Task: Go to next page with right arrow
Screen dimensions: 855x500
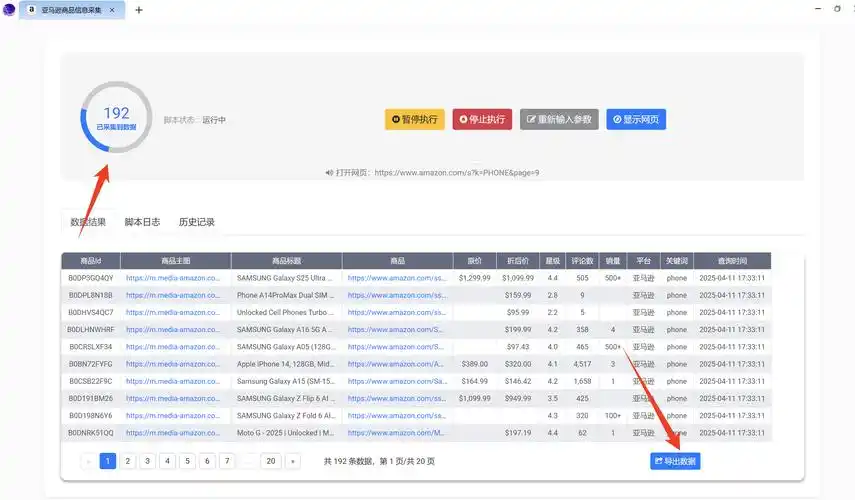Action: click(292, 461)
